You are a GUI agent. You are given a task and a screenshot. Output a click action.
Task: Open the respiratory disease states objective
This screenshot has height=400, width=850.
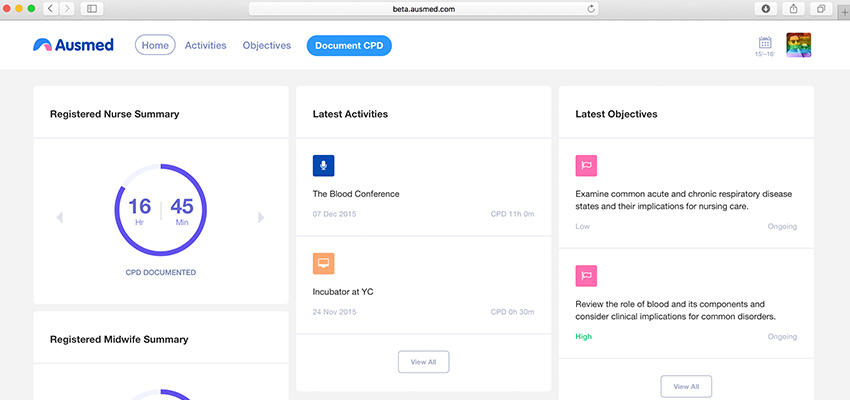684,200
